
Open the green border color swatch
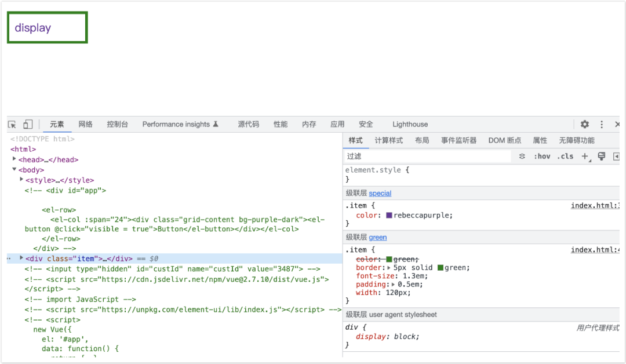tap(441, 268)
